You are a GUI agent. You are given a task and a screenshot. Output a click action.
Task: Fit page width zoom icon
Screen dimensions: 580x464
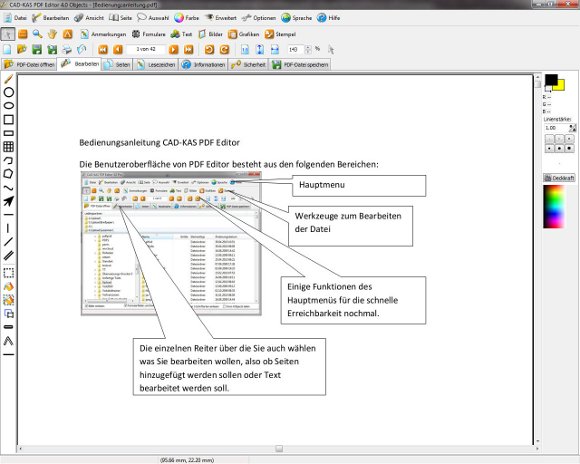point(275,49)
